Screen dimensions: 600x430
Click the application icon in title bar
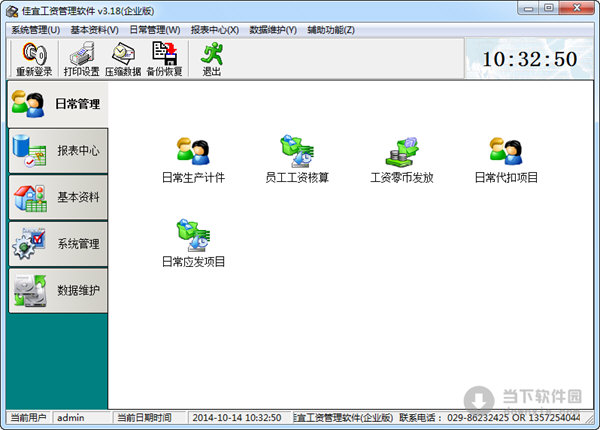coord(12,11)
